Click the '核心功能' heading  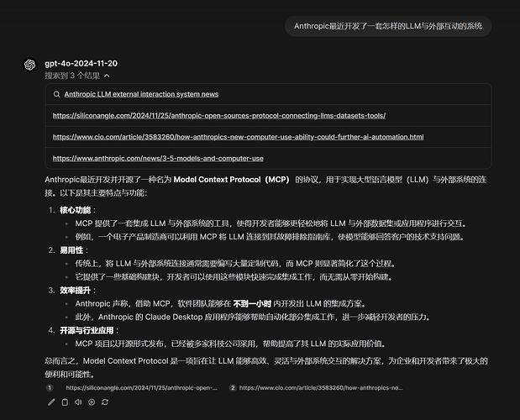click(76, 210)
